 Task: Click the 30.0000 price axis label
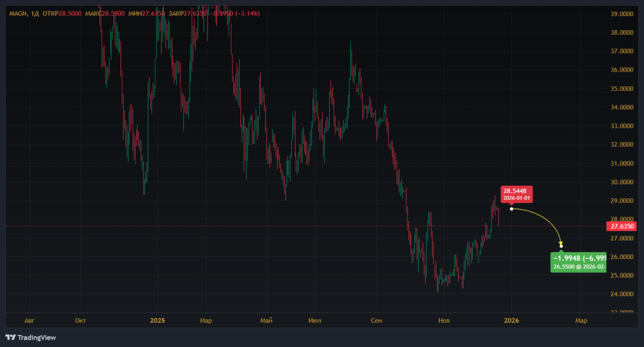coord(622,182)
